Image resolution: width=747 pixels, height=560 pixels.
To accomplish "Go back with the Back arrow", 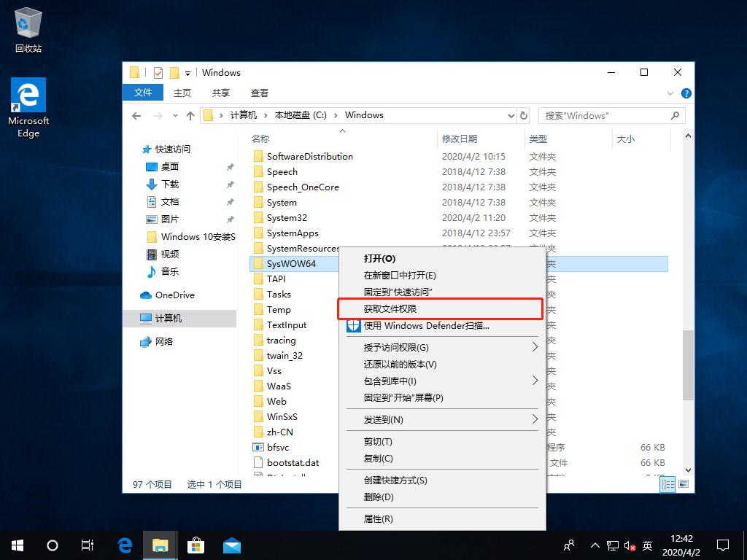I will click(136, 116).
